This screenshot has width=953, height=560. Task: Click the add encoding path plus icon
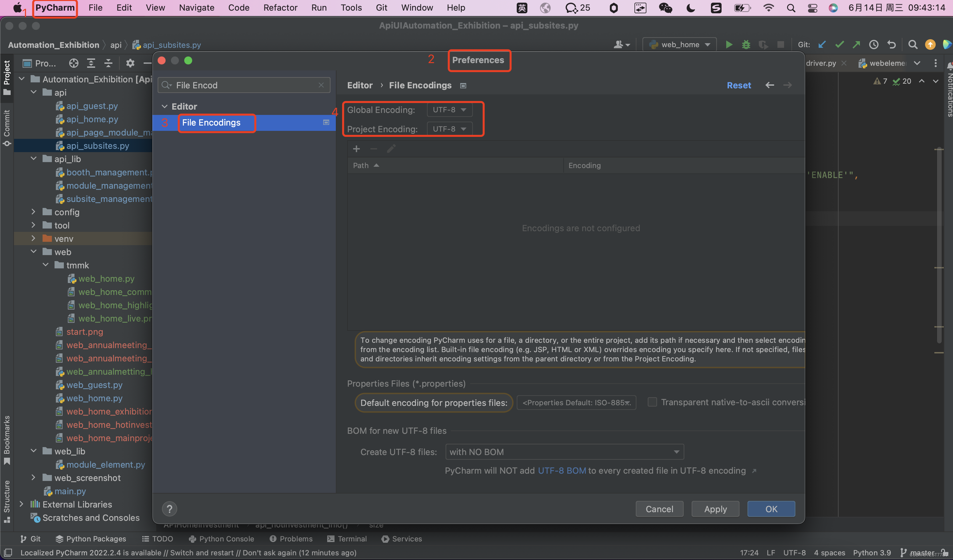[356, 149]
